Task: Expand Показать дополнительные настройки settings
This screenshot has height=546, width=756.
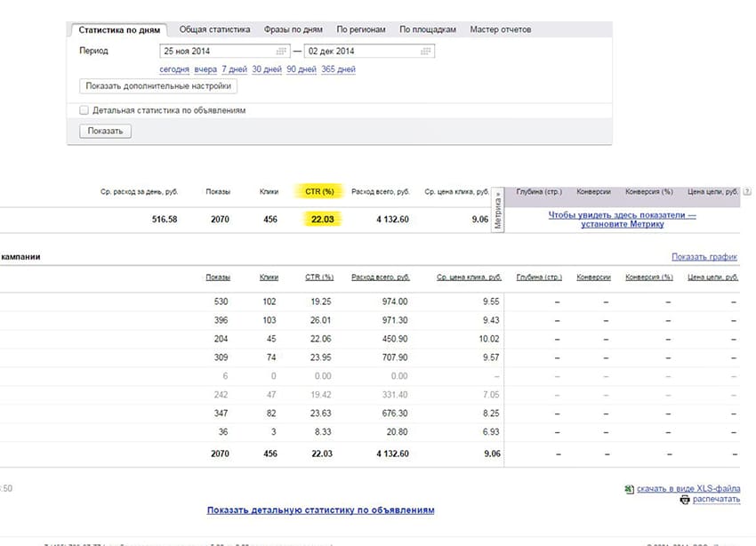Action: (x=158, y=86)
